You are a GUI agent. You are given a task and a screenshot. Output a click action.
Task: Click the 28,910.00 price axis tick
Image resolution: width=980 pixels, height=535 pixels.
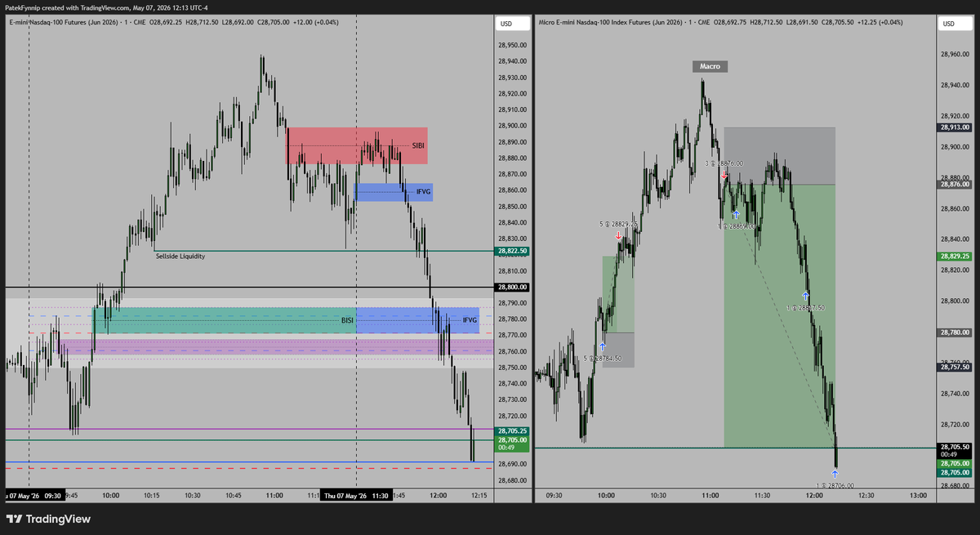pos(512,109)
